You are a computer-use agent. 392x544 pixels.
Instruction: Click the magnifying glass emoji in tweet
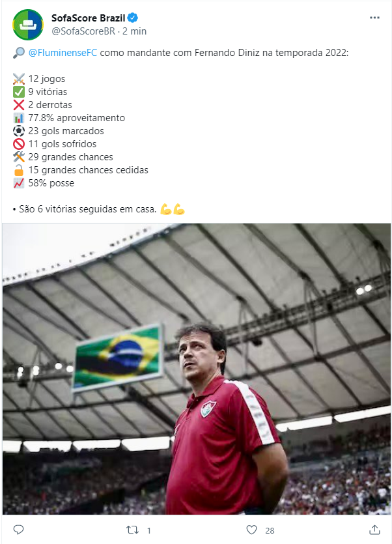tap(19, 53)
